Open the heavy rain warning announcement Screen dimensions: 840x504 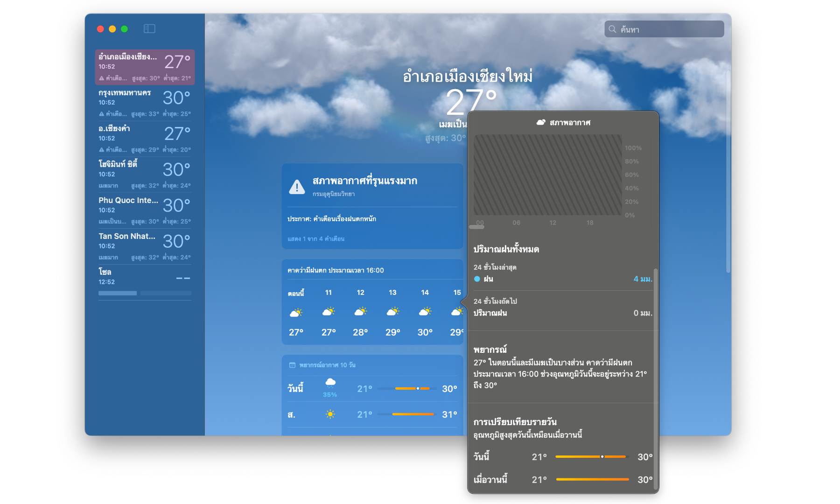pos(332,218)
